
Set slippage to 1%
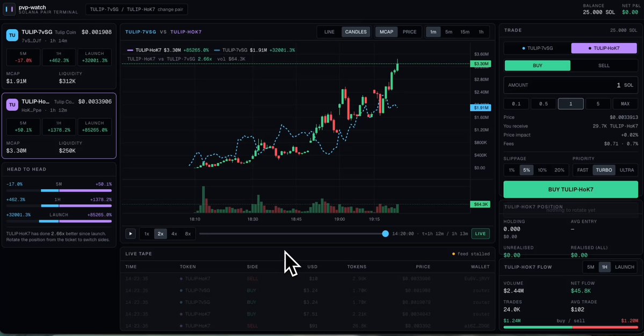point(512,170)
